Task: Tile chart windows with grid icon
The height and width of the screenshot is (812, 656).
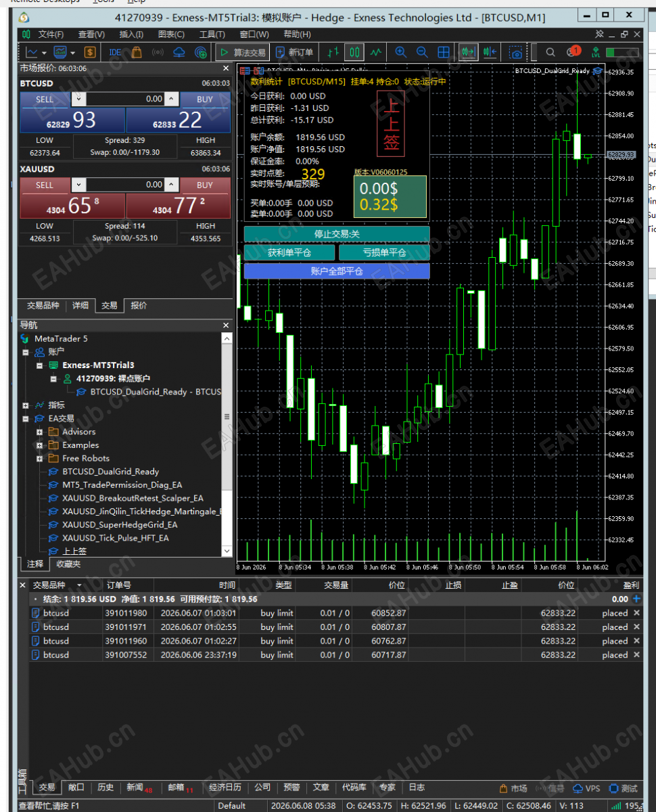Action: 444,52
